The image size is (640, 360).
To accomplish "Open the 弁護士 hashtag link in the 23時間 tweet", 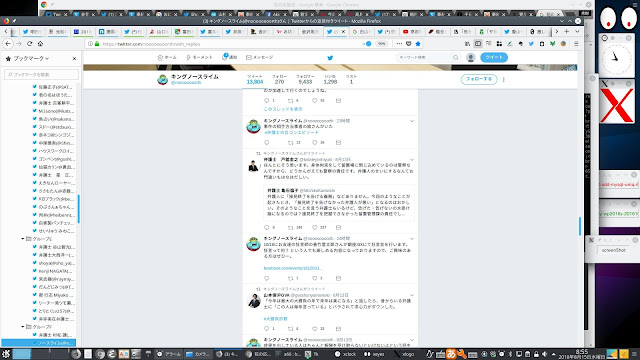I will point(291,133).
